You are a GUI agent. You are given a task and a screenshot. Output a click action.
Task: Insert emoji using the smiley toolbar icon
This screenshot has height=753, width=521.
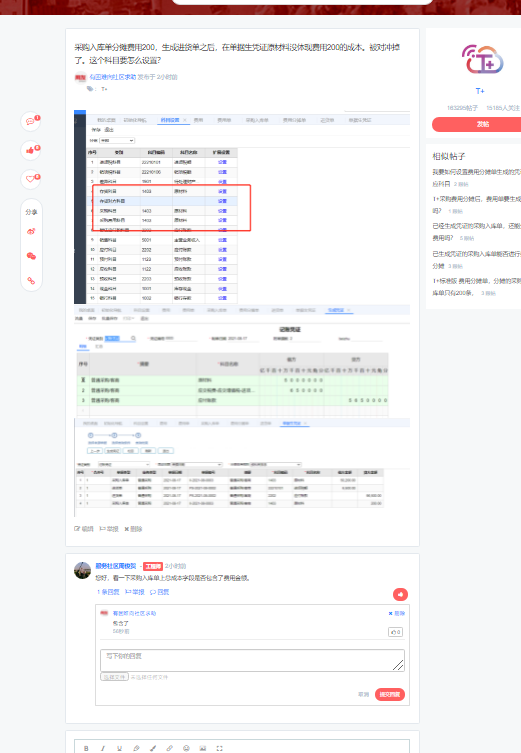(186, 748)
